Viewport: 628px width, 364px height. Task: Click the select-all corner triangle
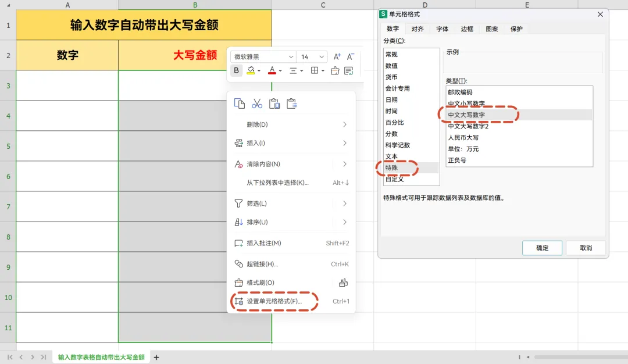tap(8, 5)
